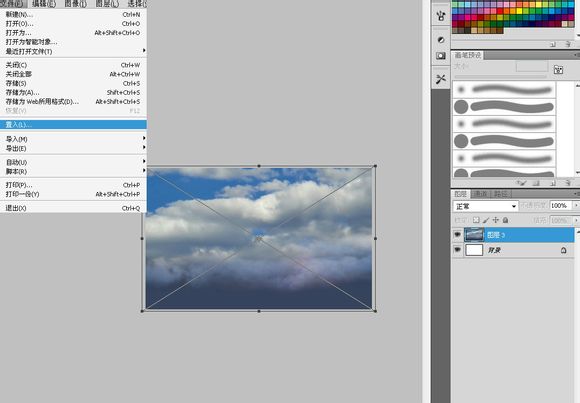
Task: Click lock image pixels brush icon
Action: click(486, 220)
